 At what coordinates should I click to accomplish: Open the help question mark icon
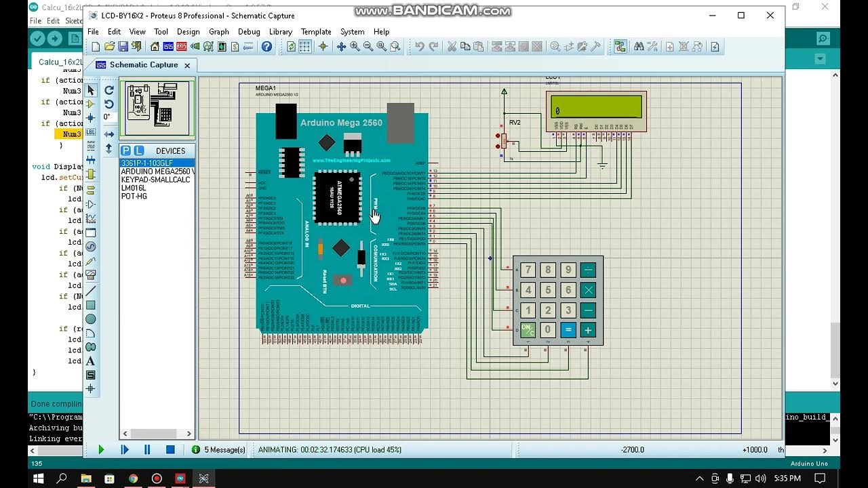267,47
